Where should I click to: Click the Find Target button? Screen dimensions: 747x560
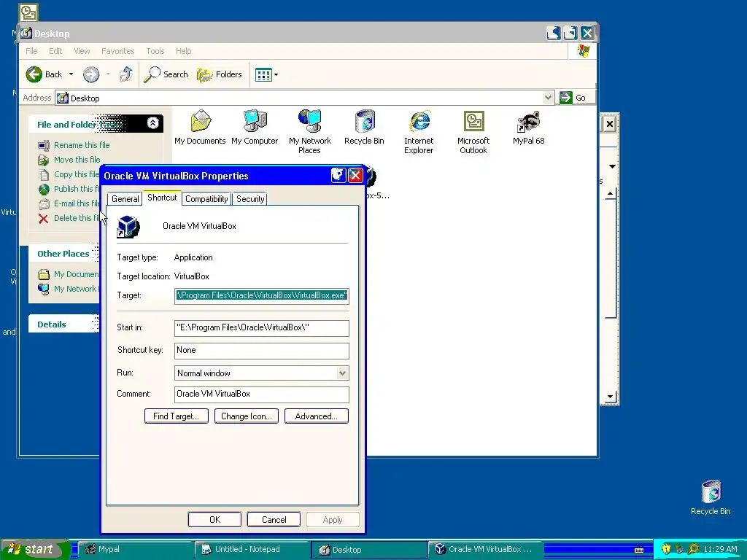177,416
